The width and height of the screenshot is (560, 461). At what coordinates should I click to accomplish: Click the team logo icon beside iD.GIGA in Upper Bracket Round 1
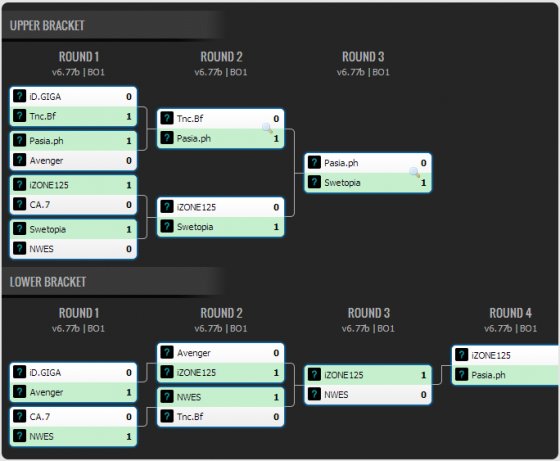[20, 96]
